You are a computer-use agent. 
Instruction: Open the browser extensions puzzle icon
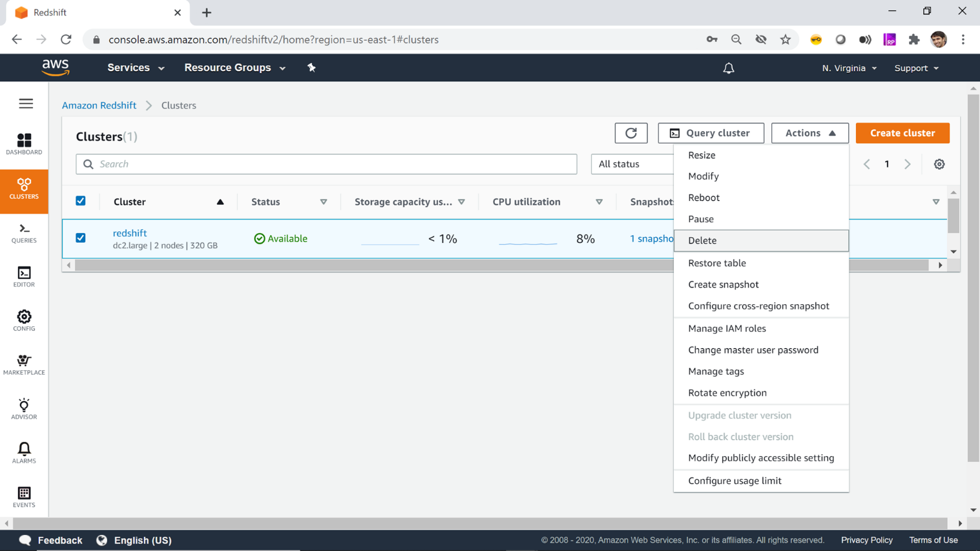pyautogui.click(x=914, y=39)
